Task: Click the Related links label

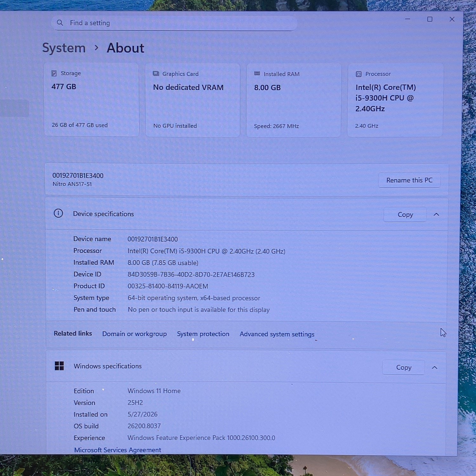Action: coord(73,334)
